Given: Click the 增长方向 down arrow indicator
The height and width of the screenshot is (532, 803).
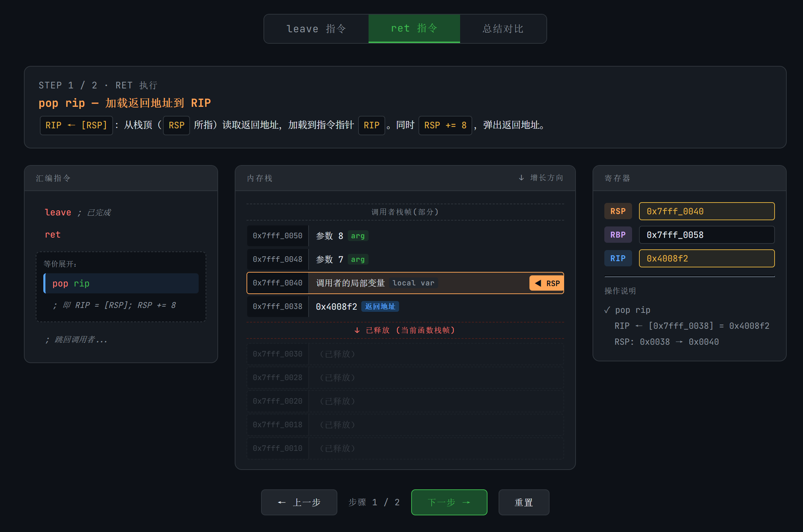Looking at the screenshot, I should [521, 178].
